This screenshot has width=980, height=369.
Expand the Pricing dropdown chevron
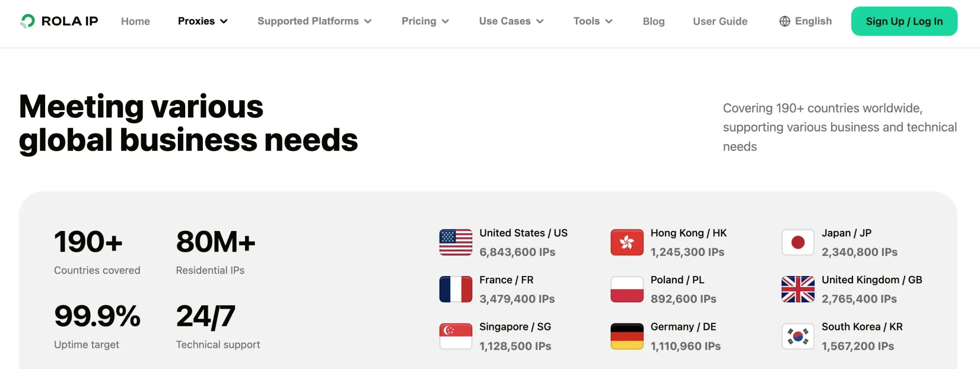click(445, 22)
